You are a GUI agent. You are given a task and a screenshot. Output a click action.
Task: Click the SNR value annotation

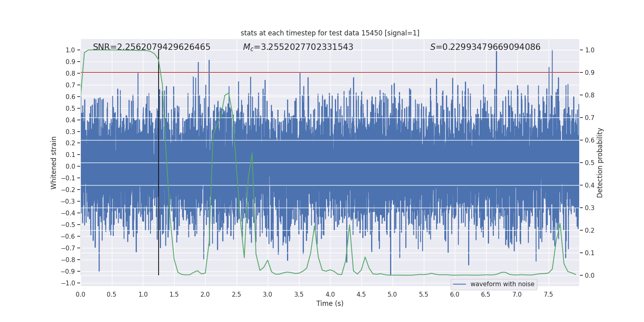pyautogui.click(x=152, y=47)
